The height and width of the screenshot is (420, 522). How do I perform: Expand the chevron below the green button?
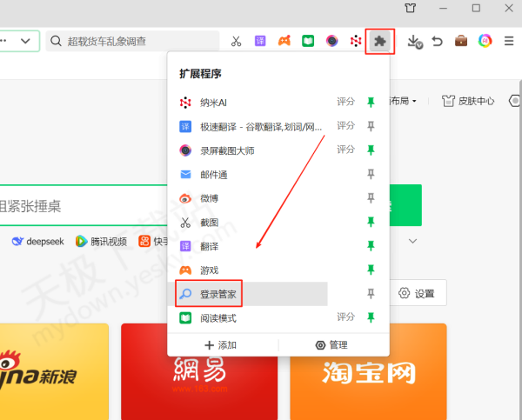[x=413, y=241]
